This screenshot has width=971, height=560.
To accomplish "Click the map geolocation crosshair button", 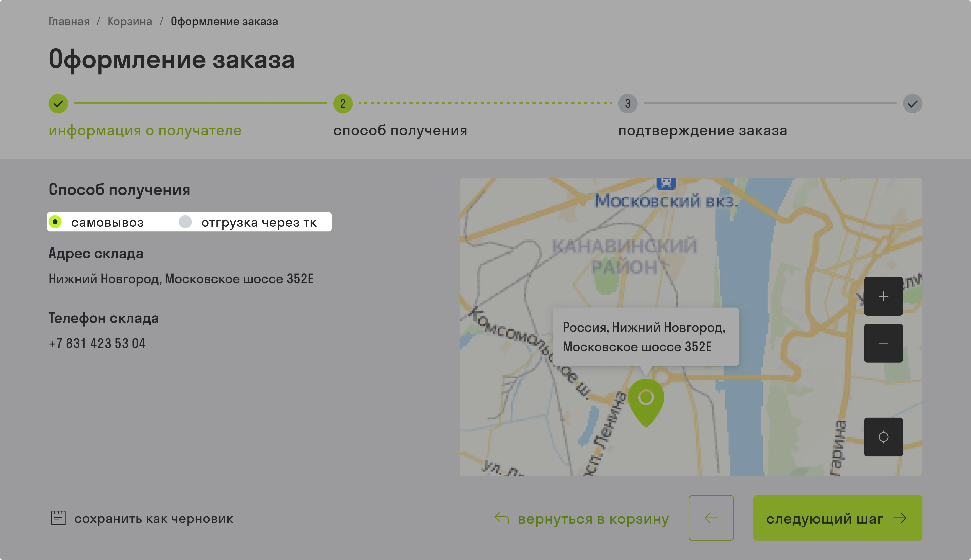I will 883,437.
